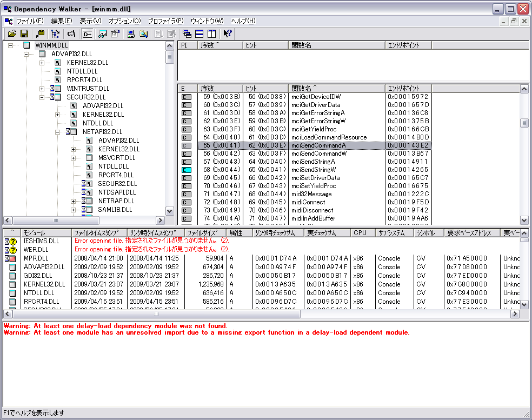Open the ファイル(F) menu

click(x=30, y=21)
